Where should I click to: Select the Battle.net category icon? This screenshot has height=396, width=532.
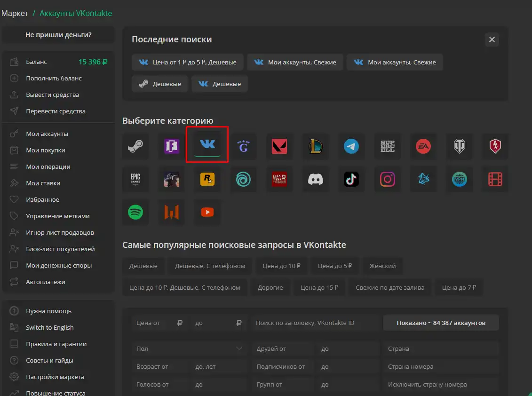pos(423,179)
